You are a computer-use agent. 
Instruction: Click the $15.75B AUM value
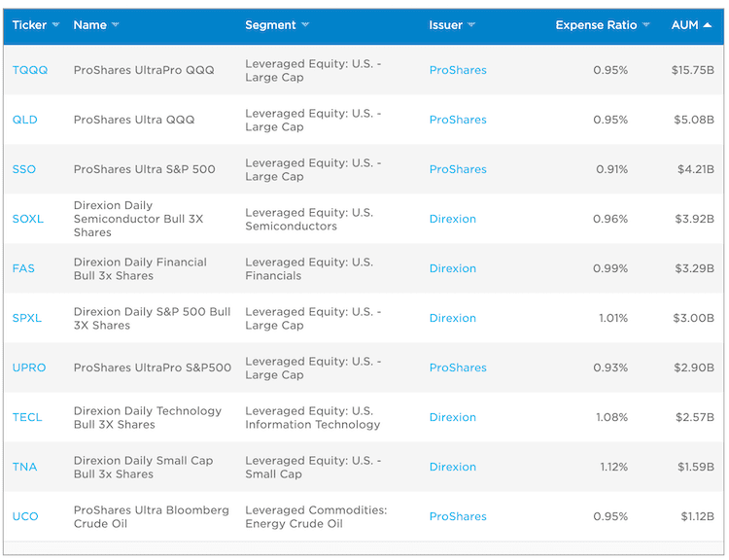pos(693,70)
